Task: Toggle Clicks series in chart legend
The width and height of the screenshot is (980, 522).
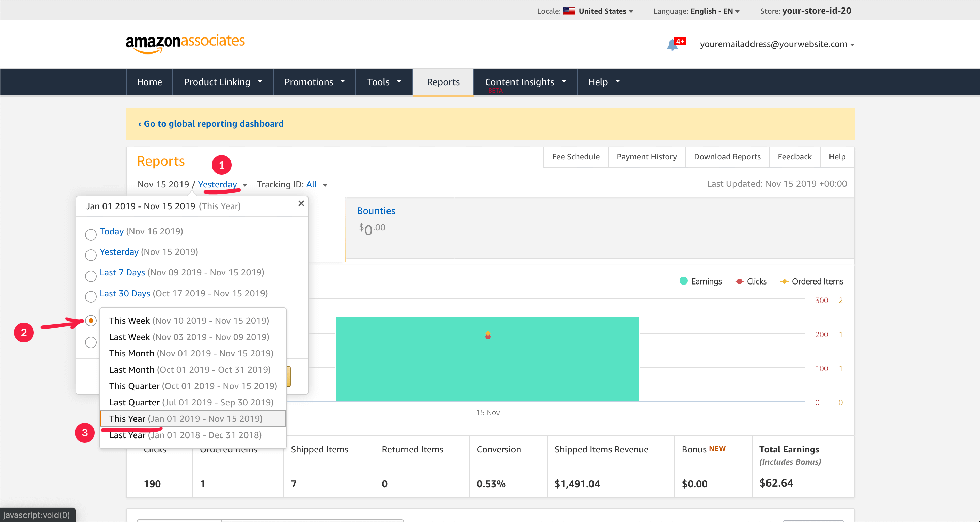Action: click(751, 281)
